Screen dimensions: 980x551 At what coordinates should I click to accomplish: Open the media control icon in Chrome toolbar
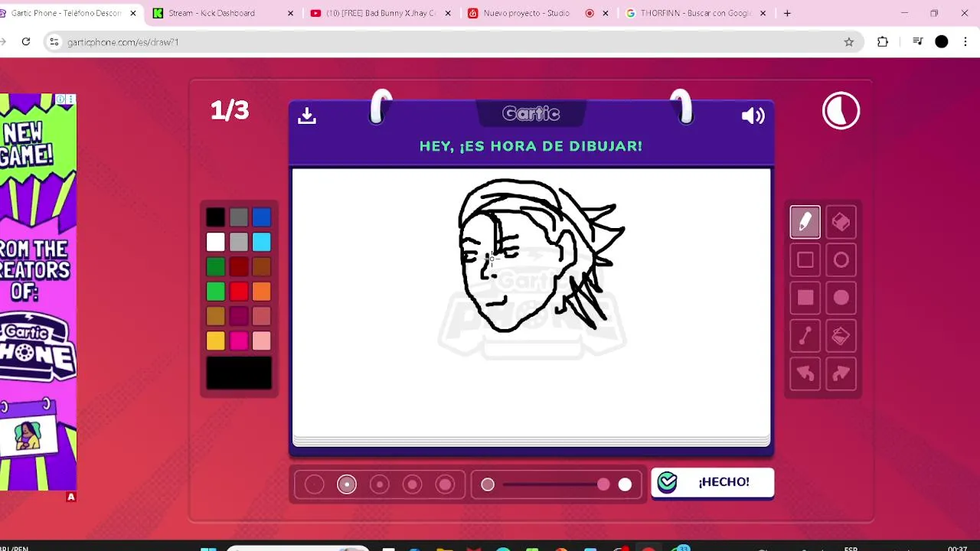click(917, 42)
